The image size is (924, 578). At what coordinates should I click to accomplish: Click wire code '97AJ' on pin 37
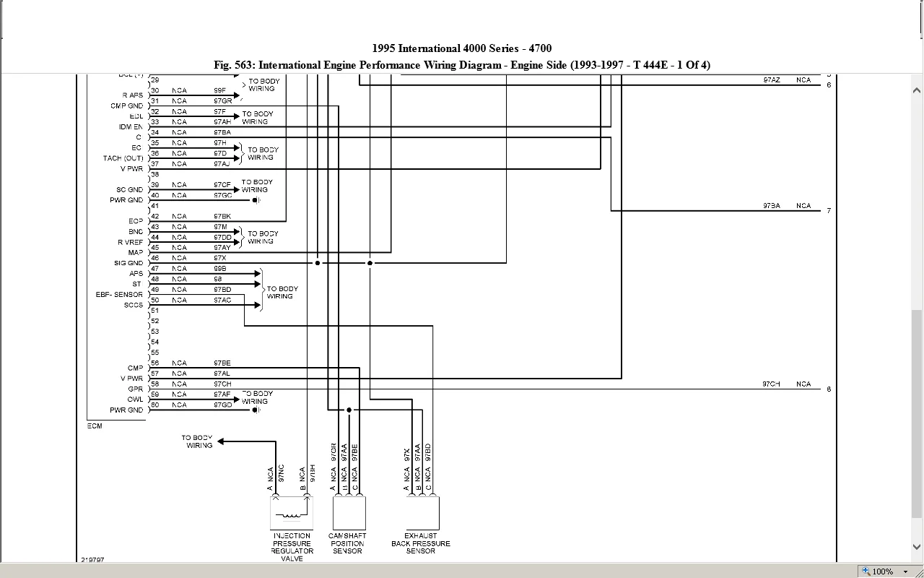coord(222,164)
